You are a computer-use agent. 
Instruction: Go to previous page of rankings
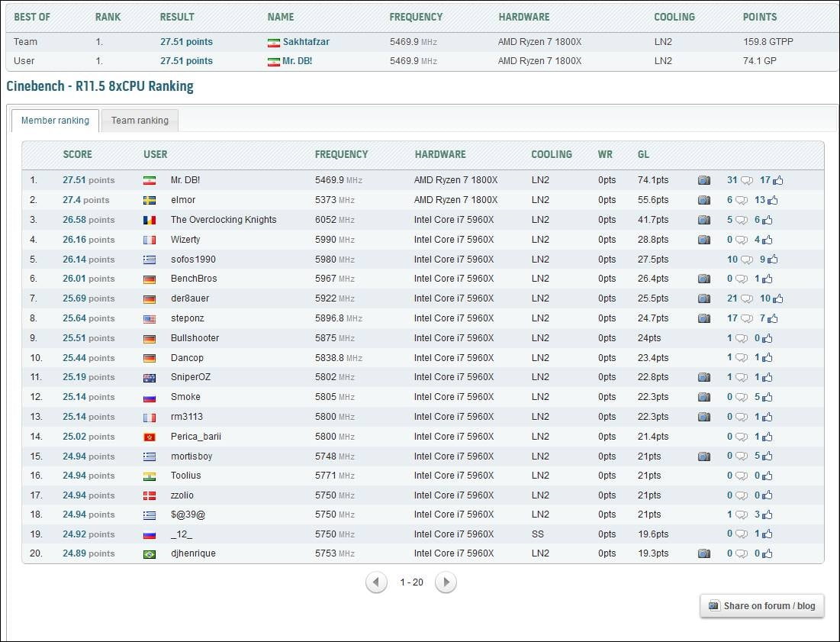tap(376, 582)
